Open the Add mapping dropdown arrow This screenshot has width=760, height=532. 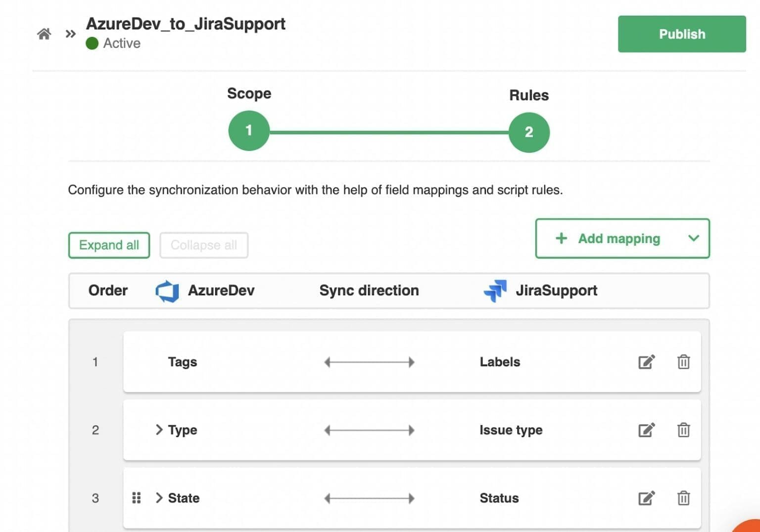pyautogui.click(x=693, y=239)
